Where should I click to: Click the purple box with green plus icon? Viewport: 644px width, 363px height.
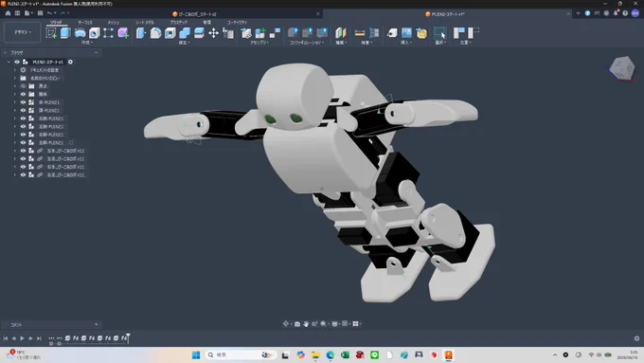(123, 33)
